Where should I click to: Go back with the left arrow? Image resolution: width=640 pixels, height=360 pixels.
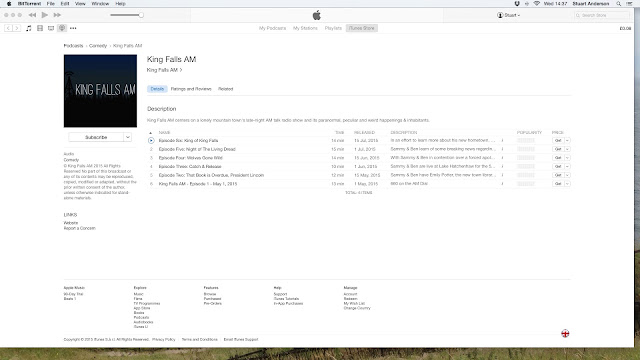click(x=8, y=28)
